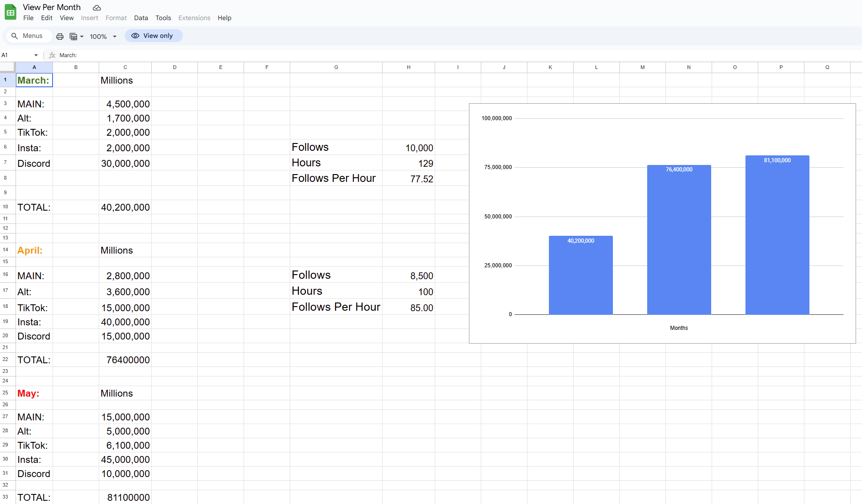The image size is (862, 504).
Task: Click the fx function icon
Action: [52, 55]
